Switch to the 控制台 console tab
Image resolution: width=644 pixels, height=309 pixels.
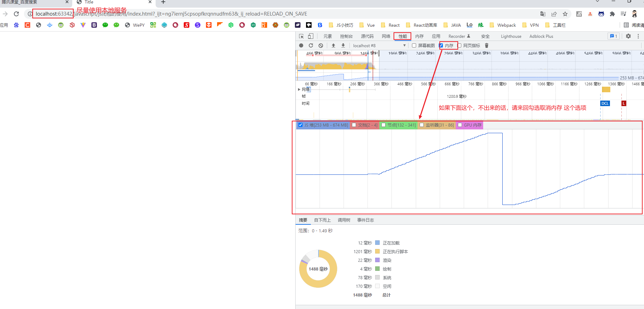coord(346,36)
